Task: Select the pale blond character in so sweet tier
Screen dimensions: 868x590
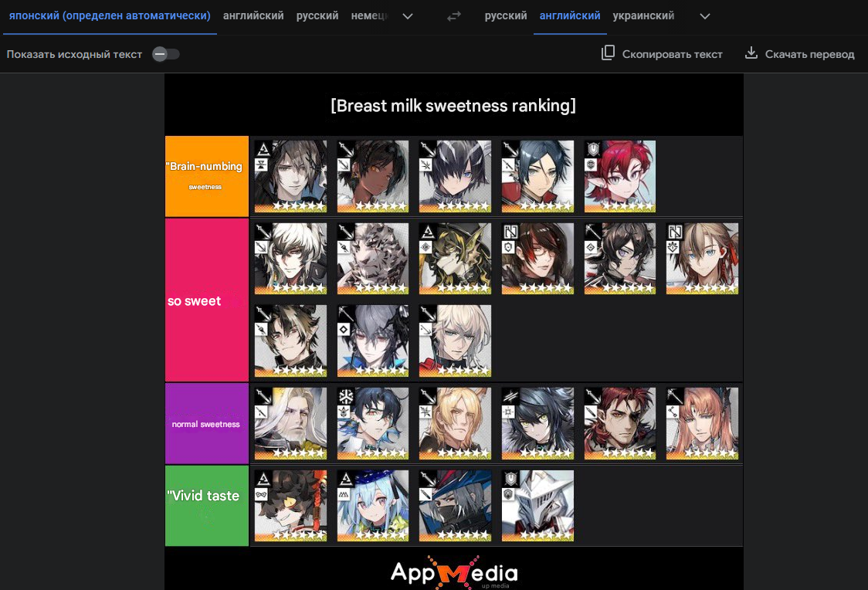Action: coord(455,341)
